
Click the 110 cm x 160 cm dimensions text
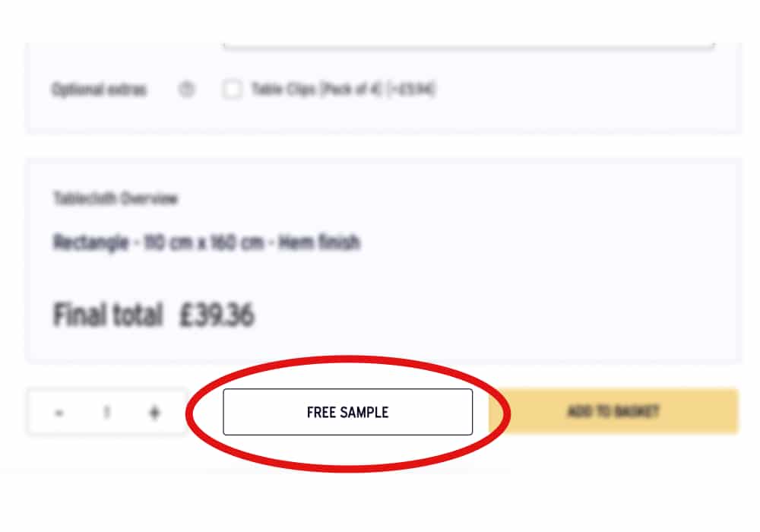click(204, 242)
